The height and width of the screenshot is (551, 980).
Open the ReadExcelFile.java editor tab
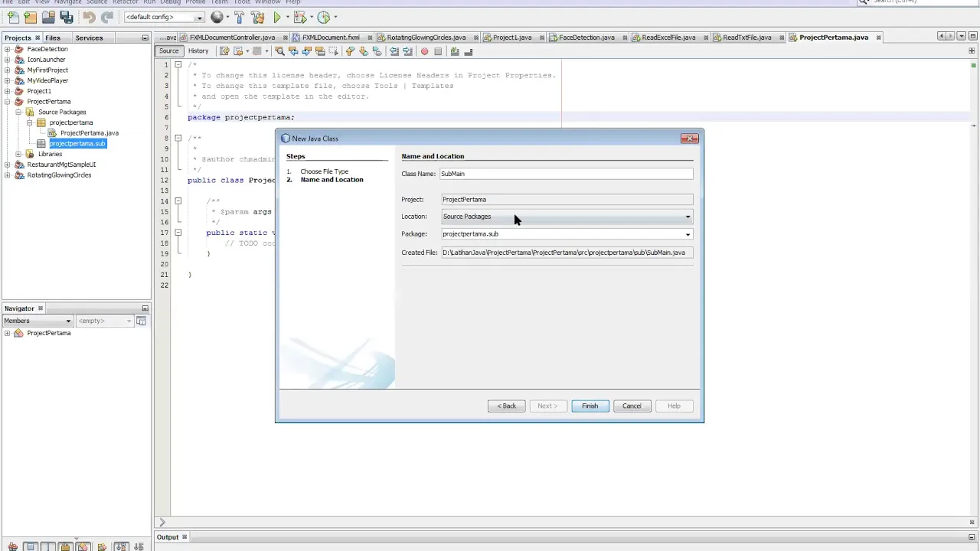click(668, 37)
